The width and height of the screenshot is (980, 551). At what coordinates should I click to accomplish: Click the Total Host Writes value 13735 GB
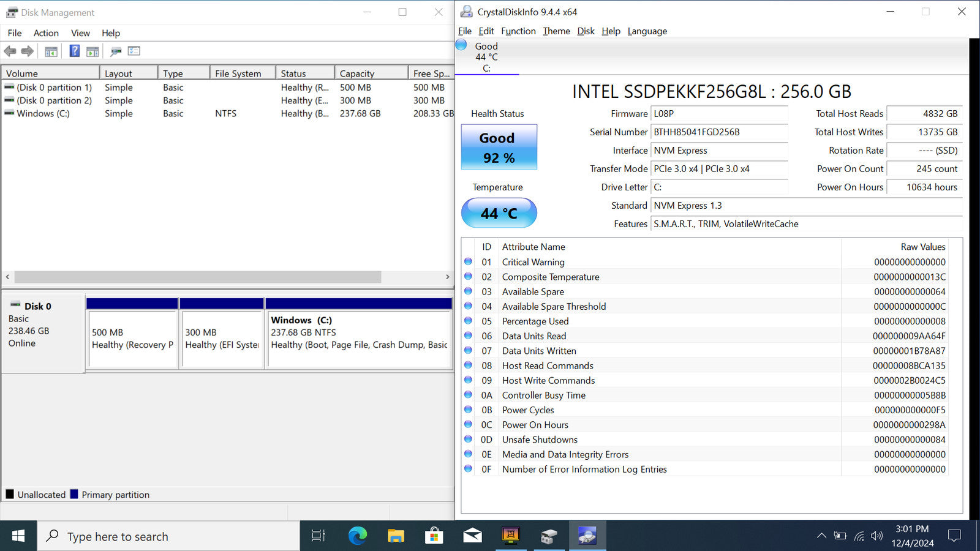coord(924,132)
